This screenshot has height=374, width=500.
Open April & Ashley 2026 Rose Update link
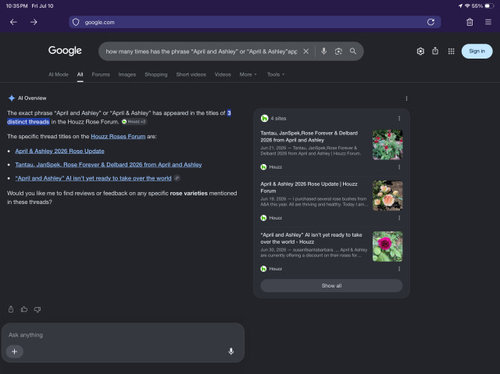tap(60, 151)
